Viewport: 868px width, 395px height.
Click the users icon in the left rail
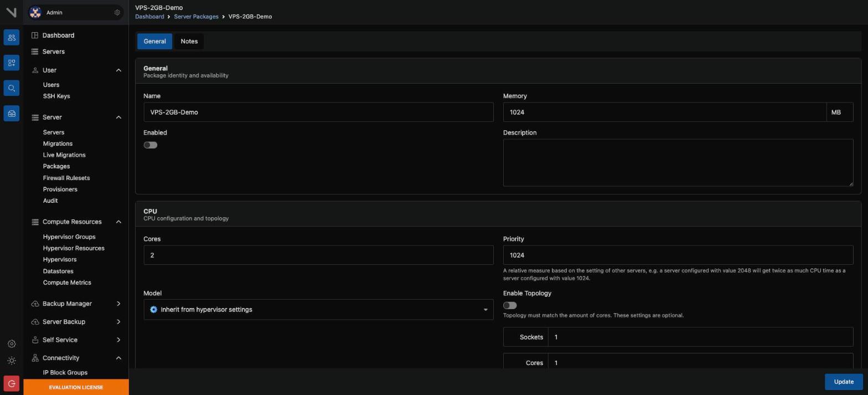point(11,38)
